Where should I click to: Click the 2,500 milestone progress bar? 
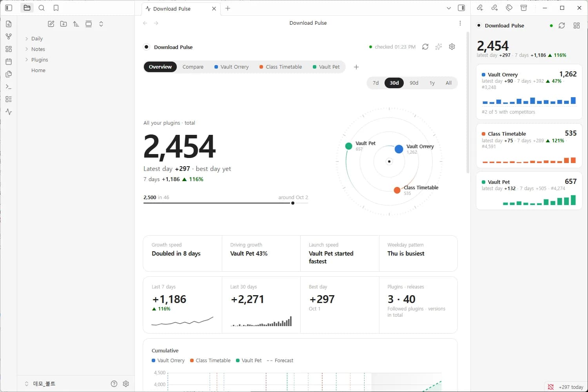click(226, 203)
